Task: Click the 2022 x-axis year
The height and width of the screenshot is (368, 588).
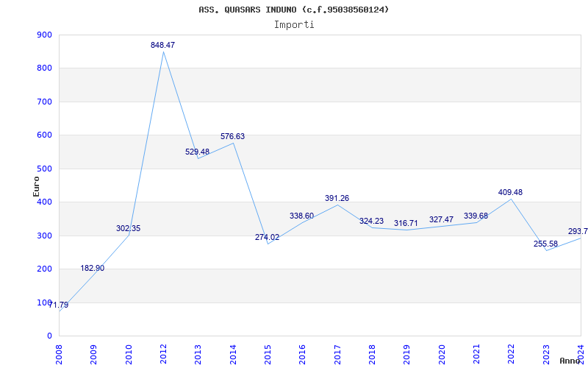Action: pos(511,354)
